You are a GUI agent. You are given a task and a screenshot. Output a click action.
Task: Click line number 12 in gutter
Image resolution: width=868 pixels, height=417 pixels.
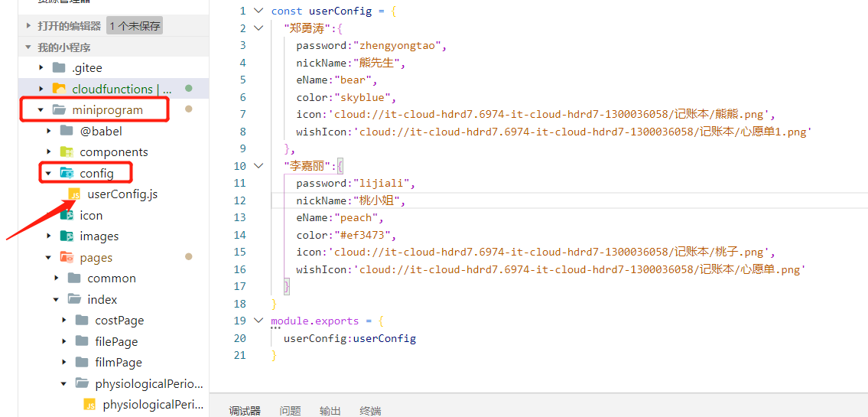point(239,200)
